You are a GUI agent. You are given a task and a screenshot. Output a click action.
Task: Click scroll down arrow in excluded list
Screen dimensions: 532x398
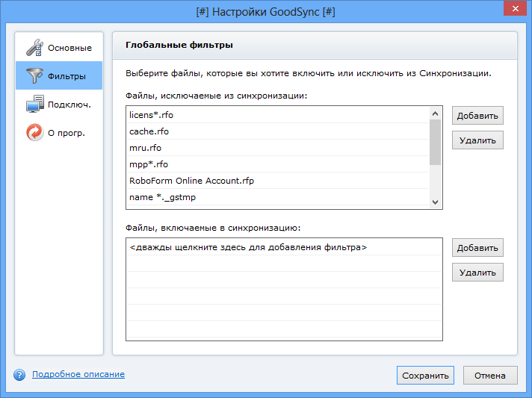click(x=436, y=202)
